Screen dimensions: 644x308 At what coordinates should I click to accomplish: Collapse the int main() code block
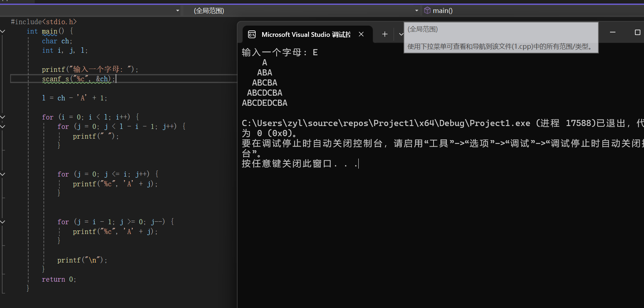click(x=3, y=31)
